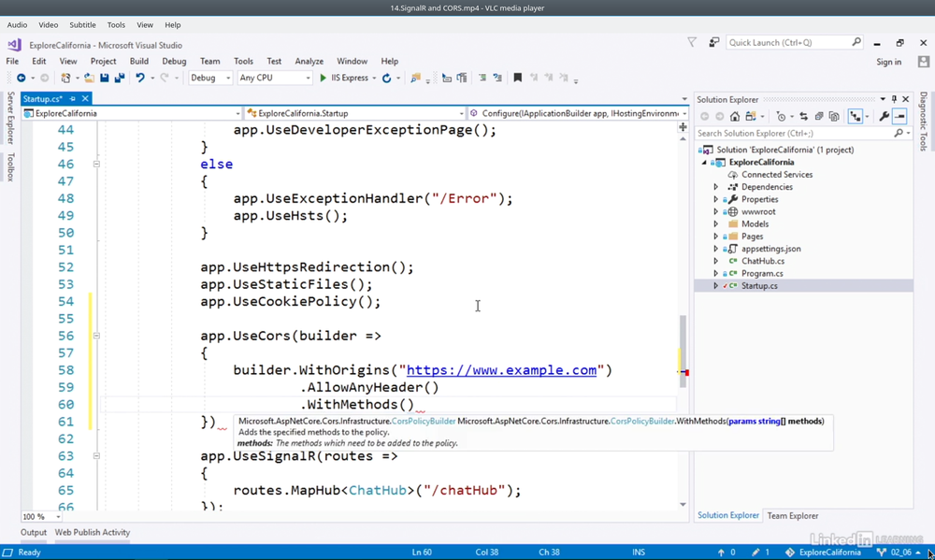Expand the Dependencies node
The image size is (935, 560).
pyautogui.click(x=716, y=187)
